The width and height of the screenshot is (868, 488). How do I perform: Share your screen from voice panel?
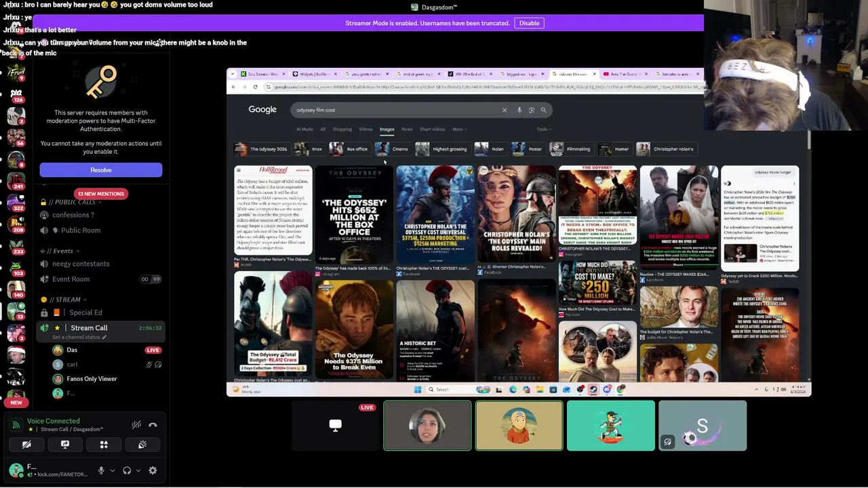[65, 445]
